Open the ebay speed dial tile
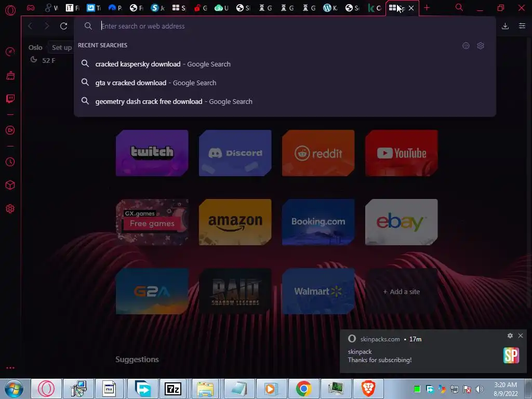This screenshot has height=399, width=532. click(x=402, y=222)
